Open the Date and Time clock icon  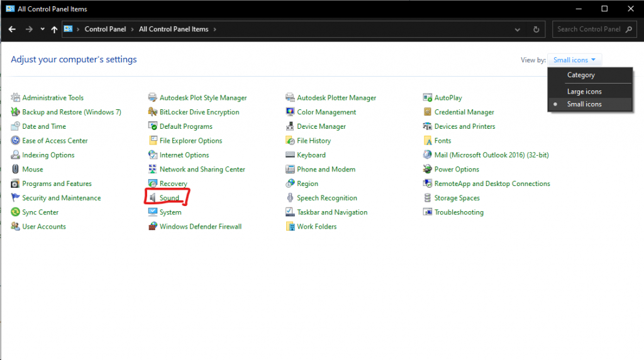(15, 126)
